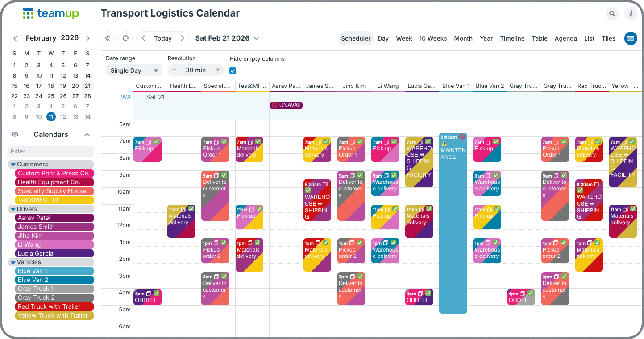Collapse the Drivers calendar group
This screenshot has width=644, height=339.
coord(13,209)
